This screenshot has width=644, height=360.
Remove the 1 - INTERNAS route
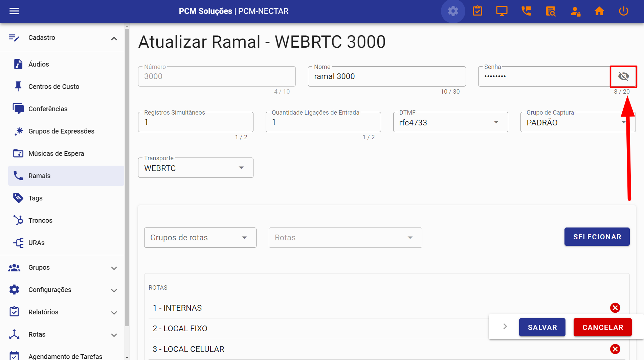pos(615,308)
